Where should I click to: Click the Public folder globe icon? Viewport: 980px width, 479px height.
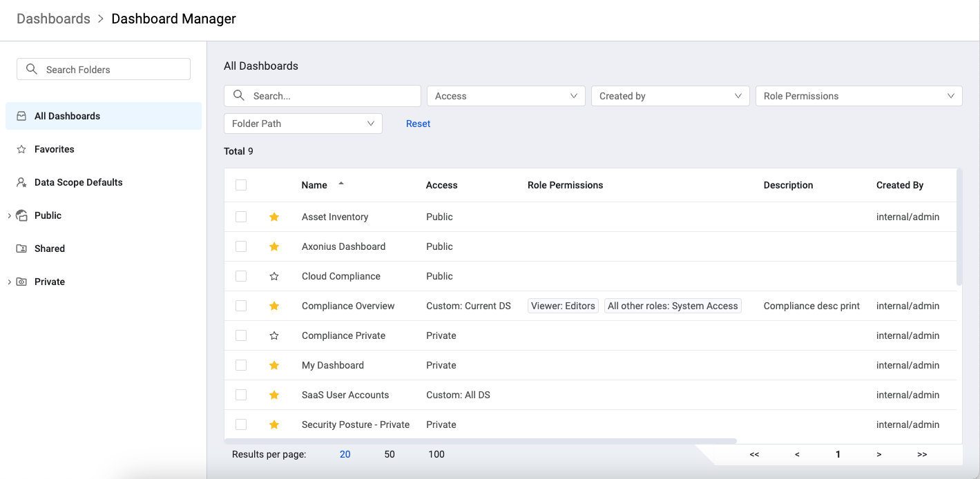[x=21, y=215]
